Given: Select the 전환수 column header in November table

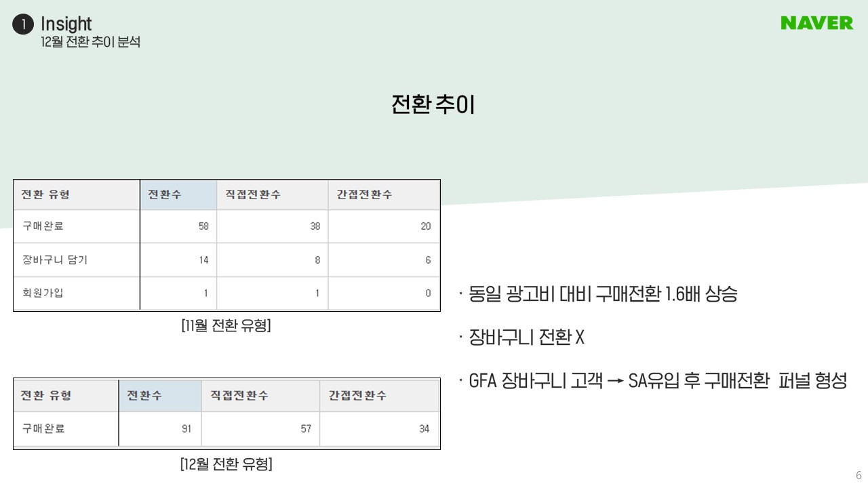Looking at the screenshot, I should [x=178, y=195].
